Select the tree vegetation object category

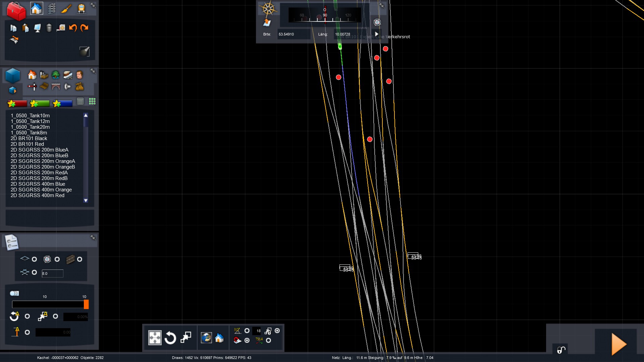pyautogui.click(x=56, y=75)
